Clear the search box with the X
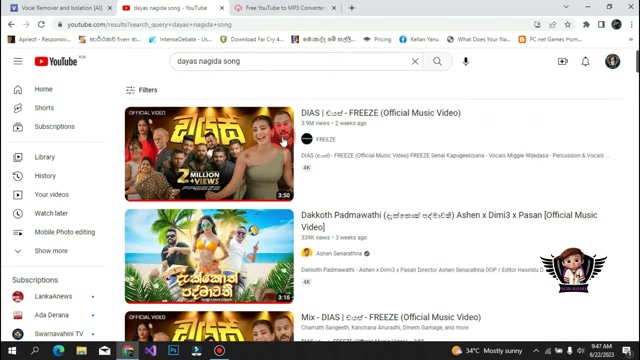Viewport: 640px width, 360px height. click(415, 61)
